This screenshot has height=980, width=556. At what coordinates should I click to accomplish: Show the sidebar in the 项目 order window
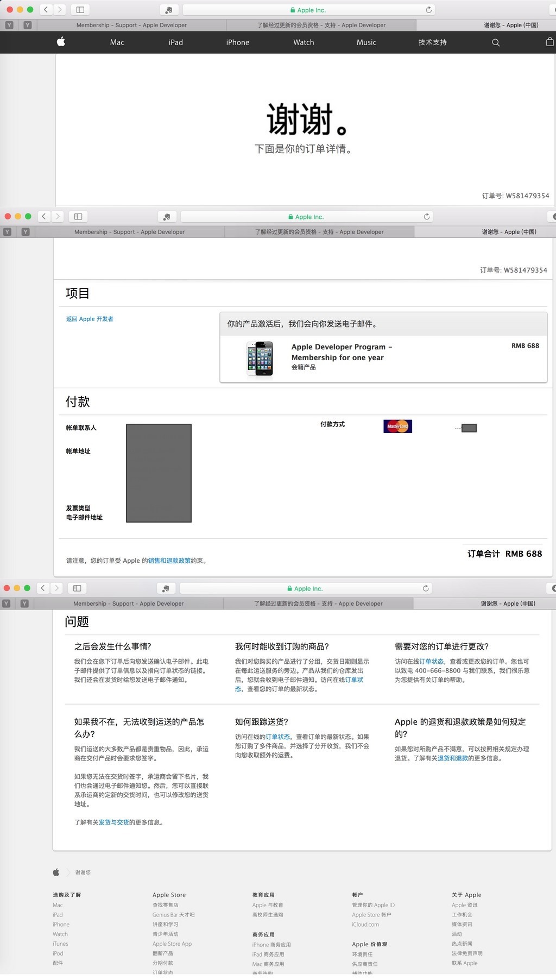(78, 216)
